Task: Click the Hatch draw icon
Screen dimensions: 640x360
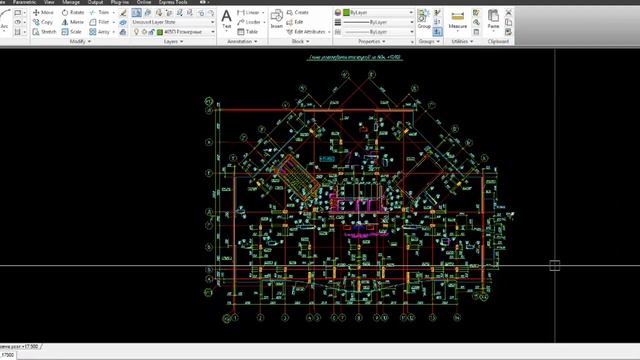Action: [18, 32]
